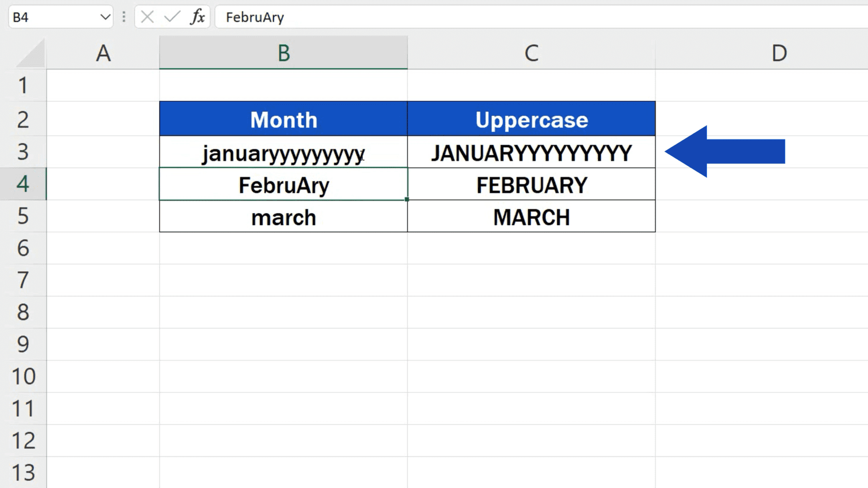Click the Enter (checkmark) icon beside formula bar

[169, 17]
